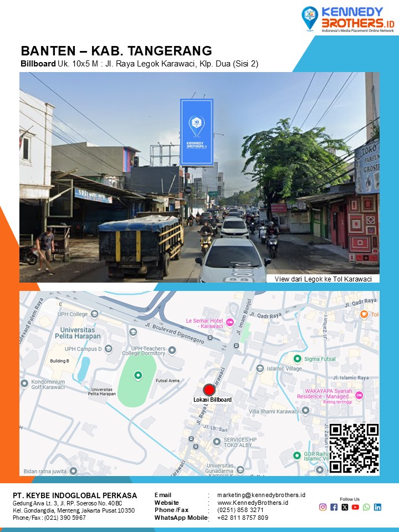Click the X (Twitter) follow icon
Image resolution: width=399 pixels, height=532 pixels.
[345, 507]
